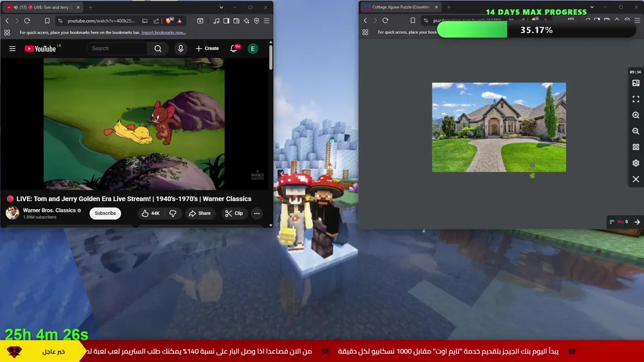Go back in the puzzle browser window
Viewport: 644px width, 362px height.
tap(365, 21)
